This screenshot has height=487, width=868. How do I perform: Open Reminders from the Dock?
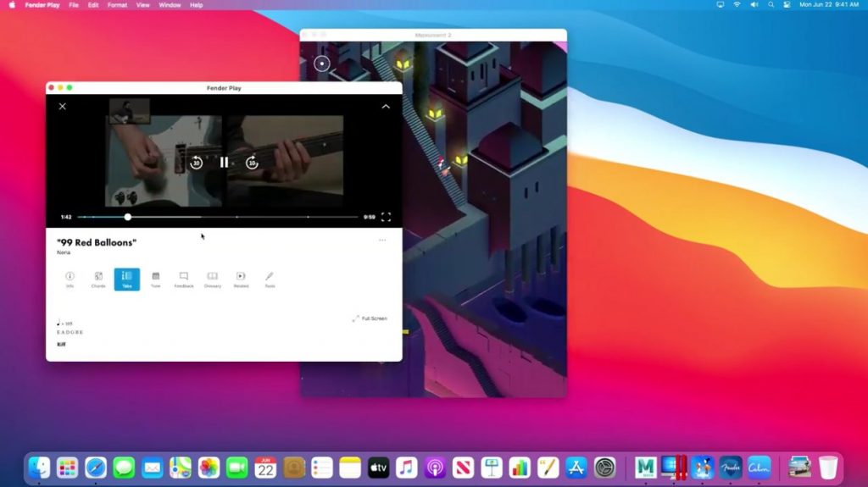322,468
